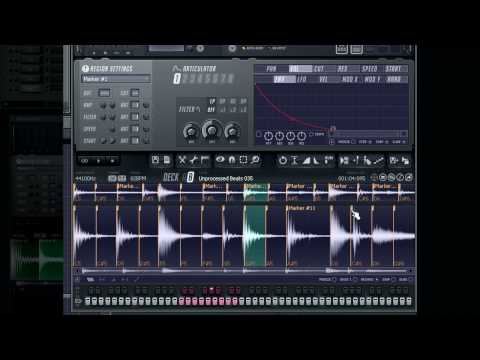
Task: Switch to the START envelope tab
Action: click(393, 69)
